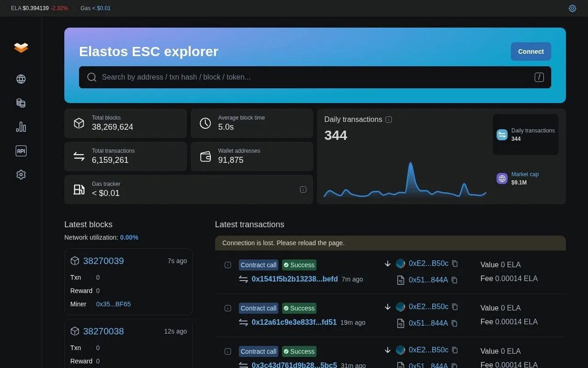Open transaction 0x1541f5b2b13238...befd

(x=295, y=279)
